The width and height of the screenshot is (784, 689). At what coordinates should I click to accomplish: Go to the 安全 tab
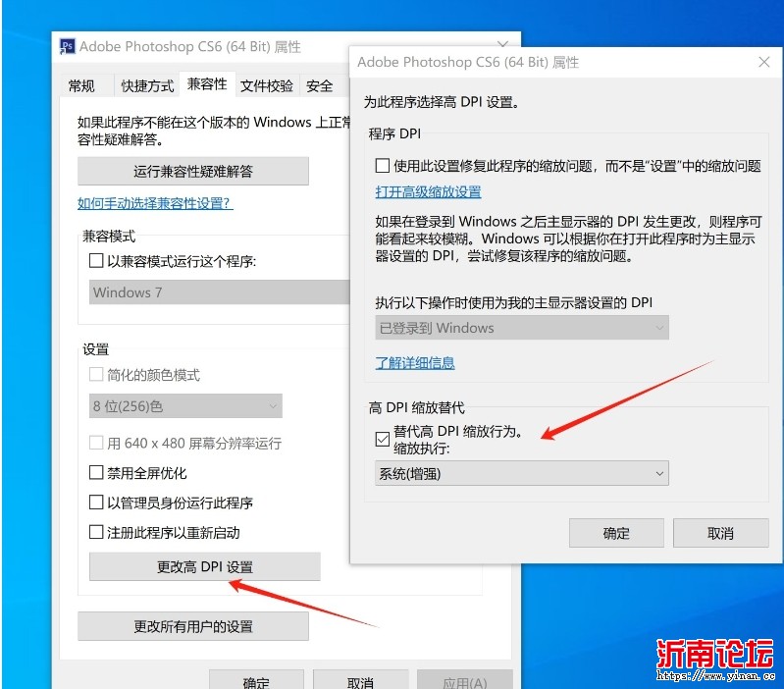[x=320, y=86]
